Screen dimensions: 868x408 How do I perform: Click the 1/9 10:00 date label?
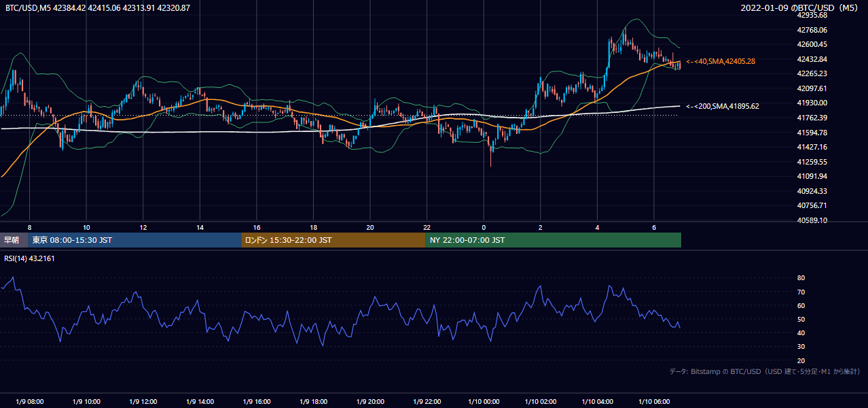point(86,402)
